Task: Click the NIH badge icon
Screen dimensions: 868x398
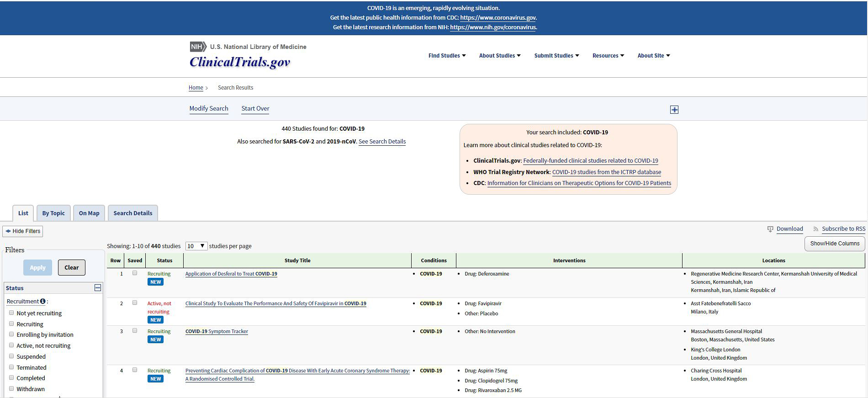Action: point(198,47)
